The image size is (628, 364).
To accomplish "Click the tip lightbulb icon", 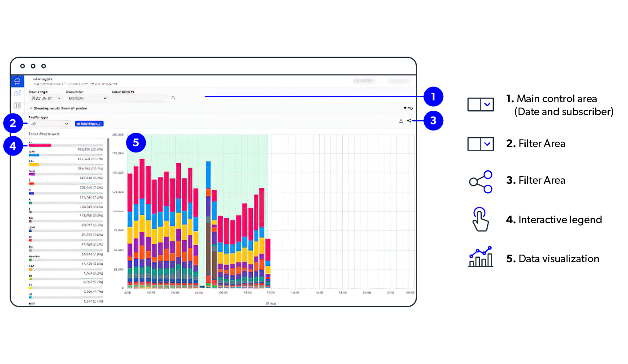I will coord(406,108).
